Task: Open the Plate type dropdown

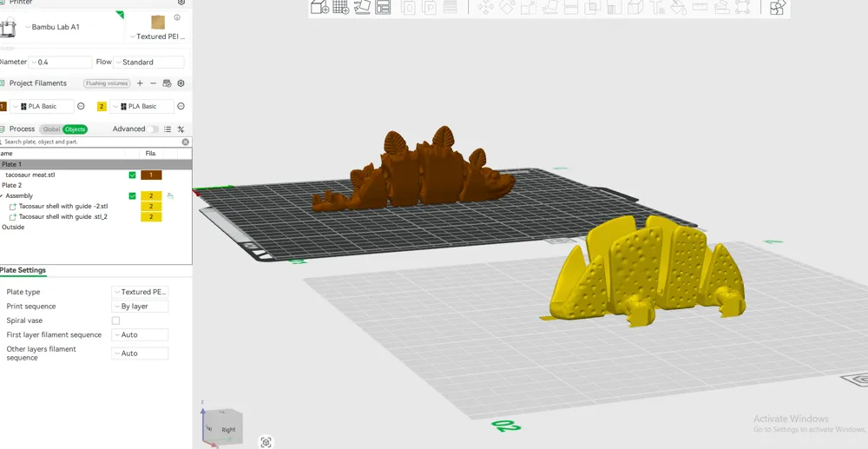Action: 140,292
